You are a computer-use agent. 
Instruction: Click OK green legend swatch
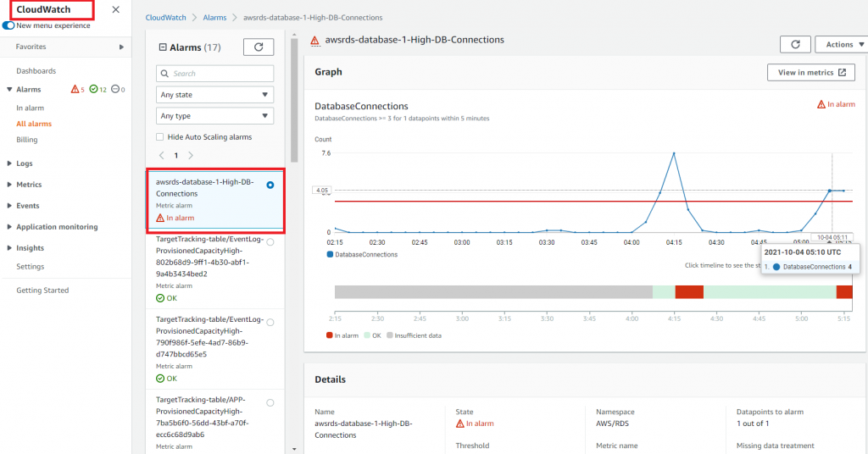(x=367, y=335)
